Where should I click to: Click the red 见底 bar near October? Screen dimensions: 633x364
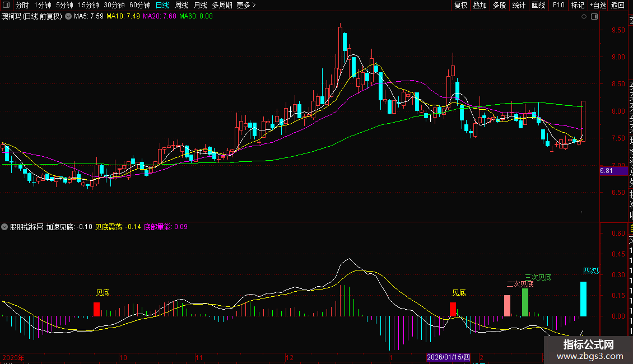[x=96, y=309]
